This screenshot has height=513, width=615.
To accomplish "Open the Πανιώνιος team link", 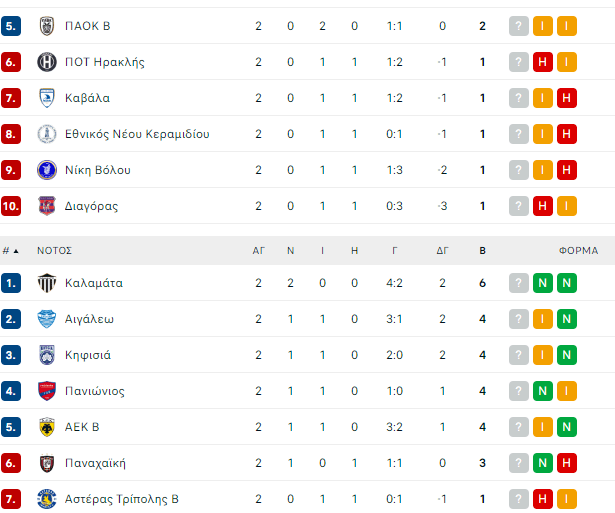I will pos(95,391).
